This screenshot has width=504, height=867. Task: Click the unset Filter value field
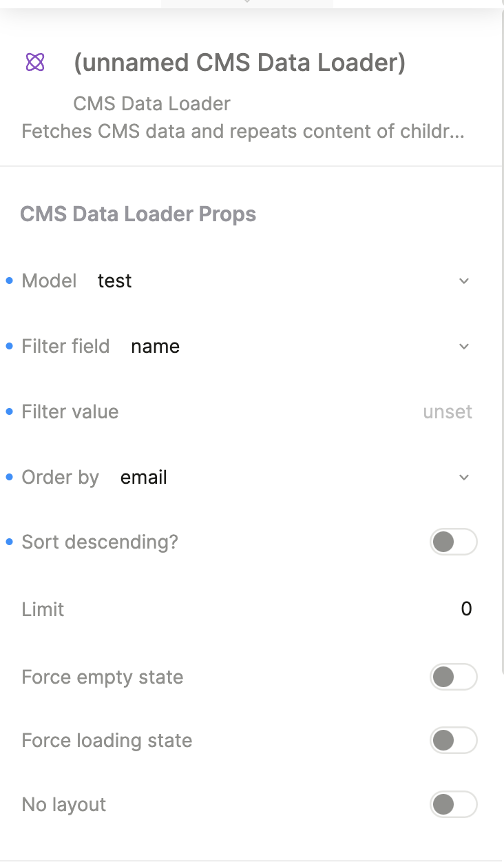coord(447,412)
